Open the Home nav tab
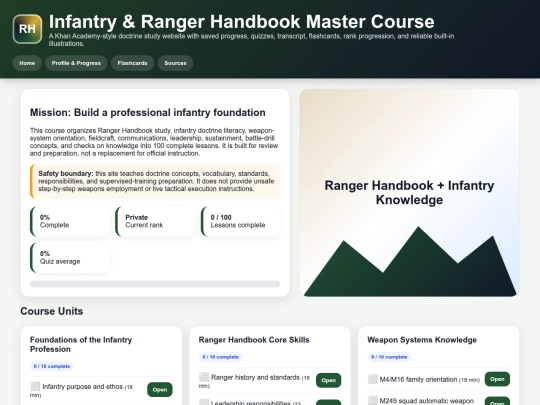540x405 pixels. (x=27, y=63)
